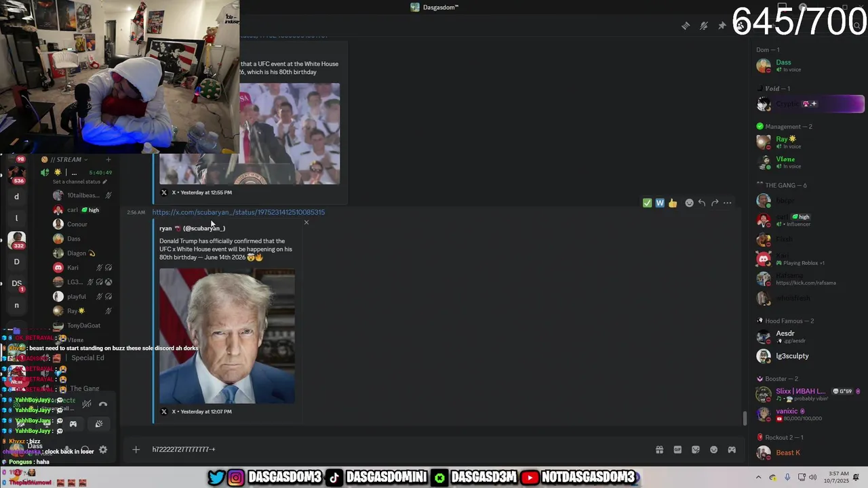Start an activity from voice panel
Image resolution: width=868 pixels, height=488 pixels.
(x=73, y=424)
